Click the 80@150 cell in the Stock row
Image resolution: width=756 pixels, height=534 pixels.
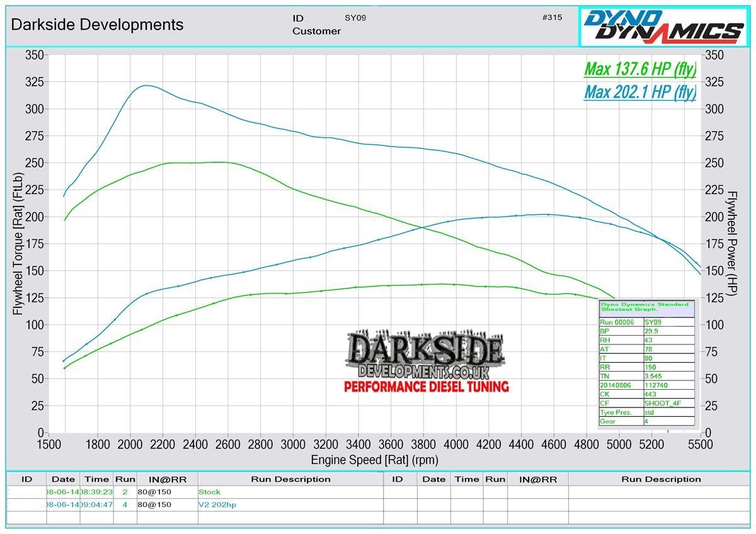pyautogui.click(x=166, y=492)
